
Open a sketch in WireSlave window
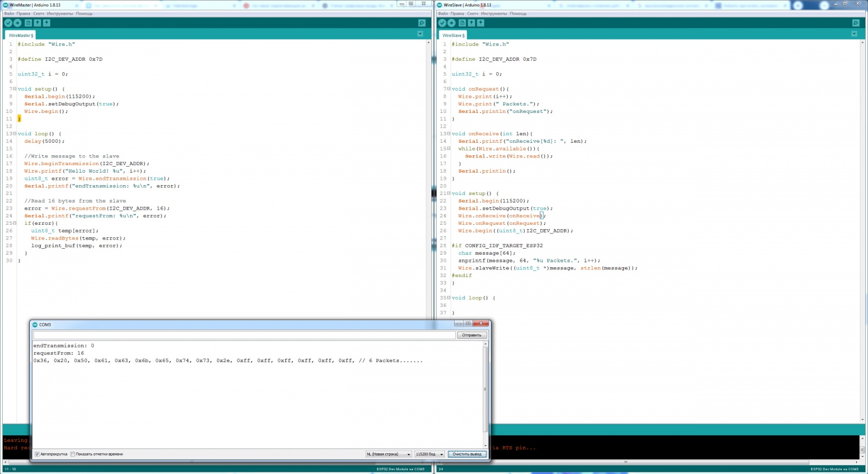click(471, 23)
